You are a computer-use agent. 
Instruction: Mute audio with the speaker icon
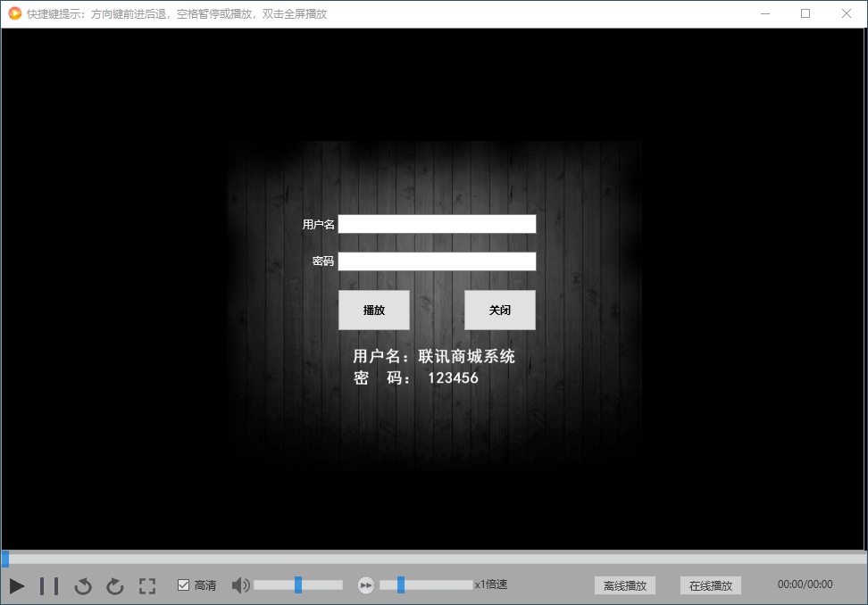click(x=241, y=585)
